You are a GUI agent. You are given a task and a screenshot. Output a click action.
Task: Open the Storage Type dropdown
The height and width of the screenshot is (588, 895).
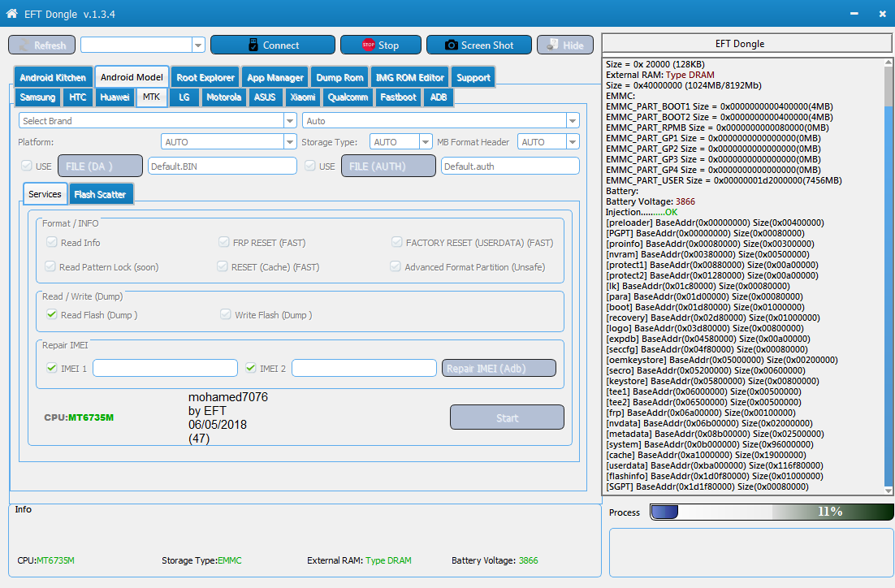click(x=426, y=141)
